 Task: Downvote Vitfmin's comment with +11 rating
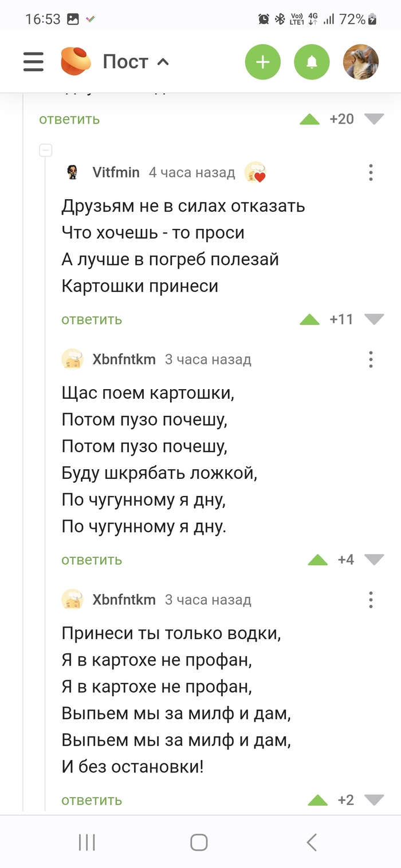tap(374, 319)
